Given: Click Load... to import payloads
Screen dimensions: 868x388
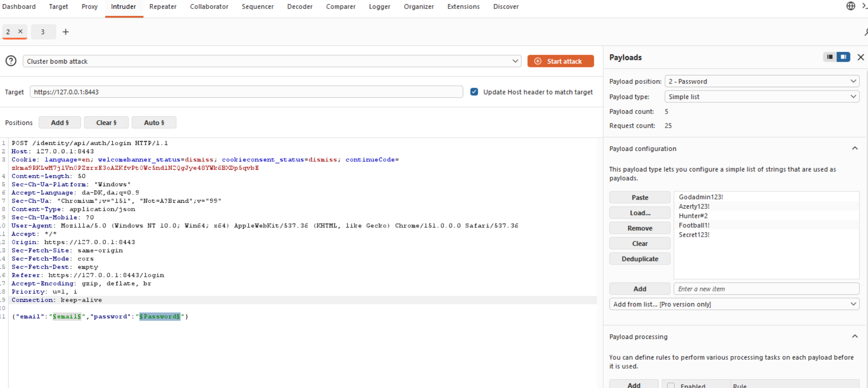Looking at the screenshot, I should click(640, 213).
